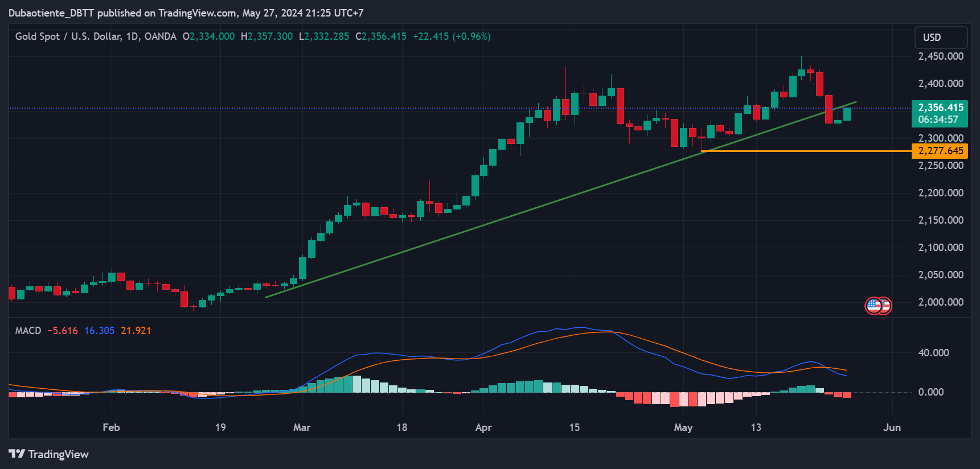
Task: Click the open price value O2,334.000
Action: [208, 36]
